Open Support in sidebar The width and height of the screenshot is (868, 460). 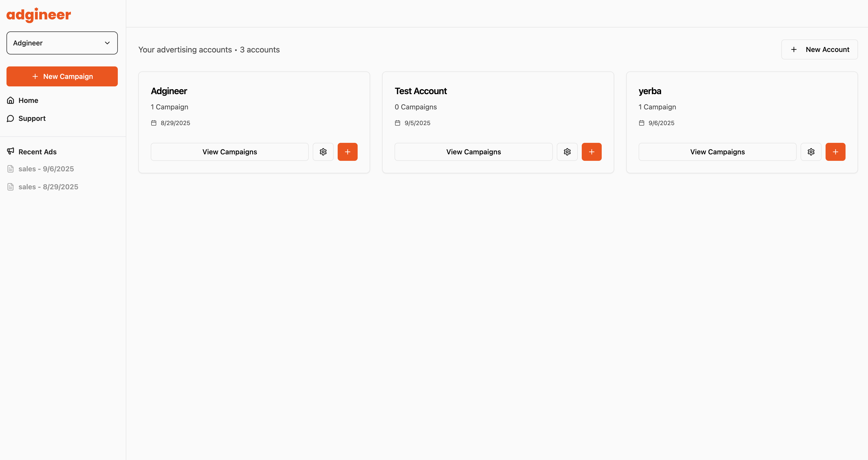point(32,118)
